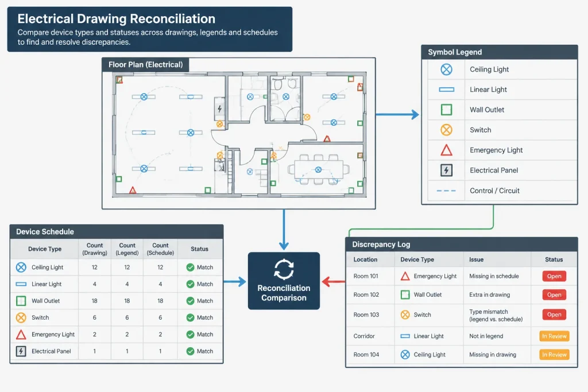Click the Symbol Legend panel header

coord(500,52)
